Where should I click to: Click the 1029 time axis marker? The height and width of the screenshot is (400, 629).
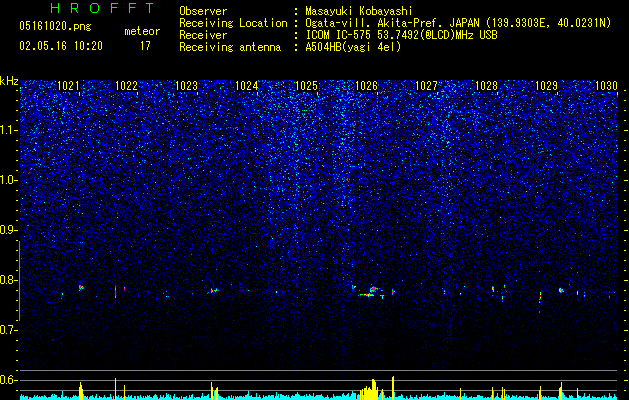[x=546, y=85]
